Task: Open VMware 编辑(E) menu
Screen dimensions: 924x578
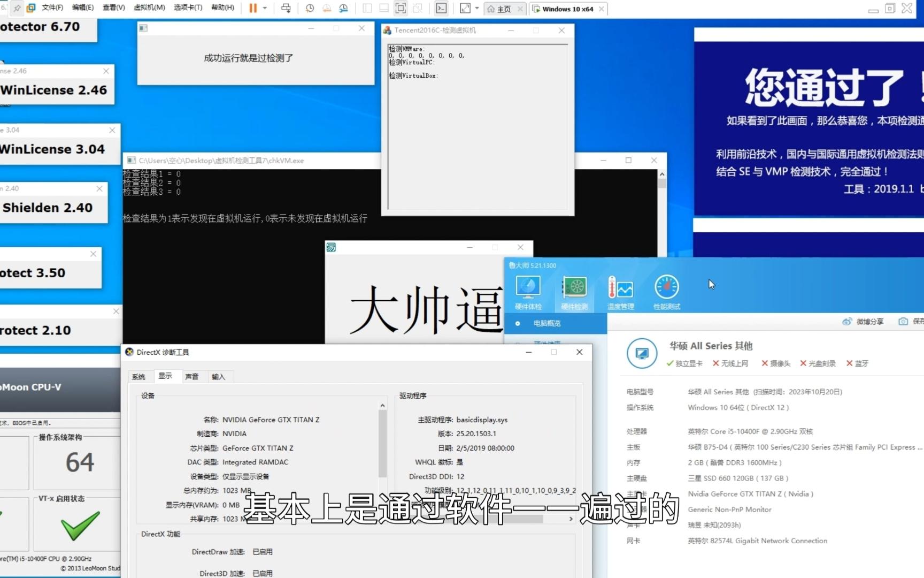Action: click(83, 7)
